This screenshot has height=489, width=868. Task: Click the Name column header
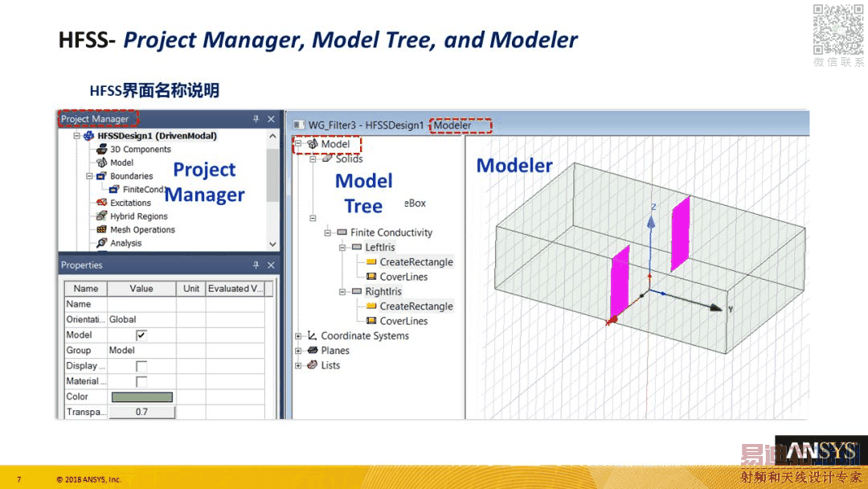click(x=86, y=289)
